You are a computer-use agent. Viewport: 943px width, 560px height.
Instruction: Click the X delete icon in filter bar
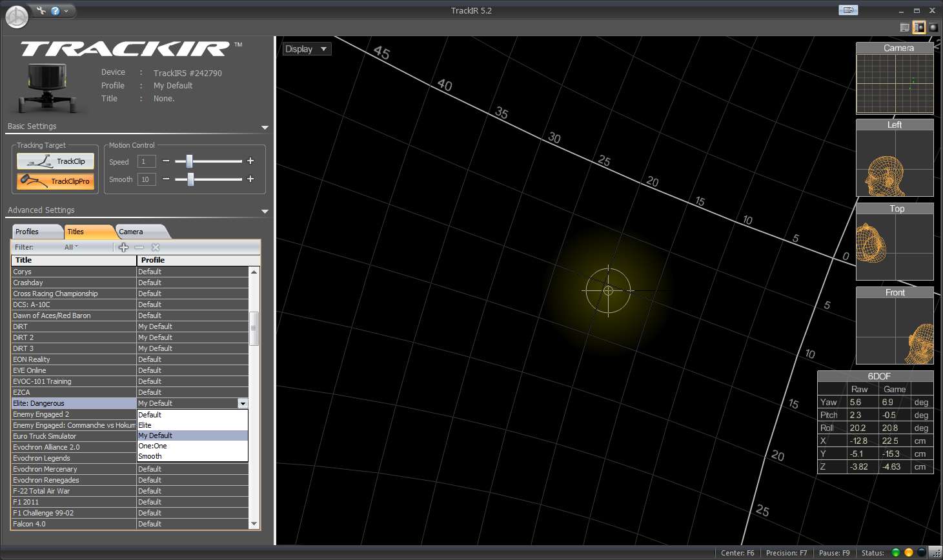point(156,247)
